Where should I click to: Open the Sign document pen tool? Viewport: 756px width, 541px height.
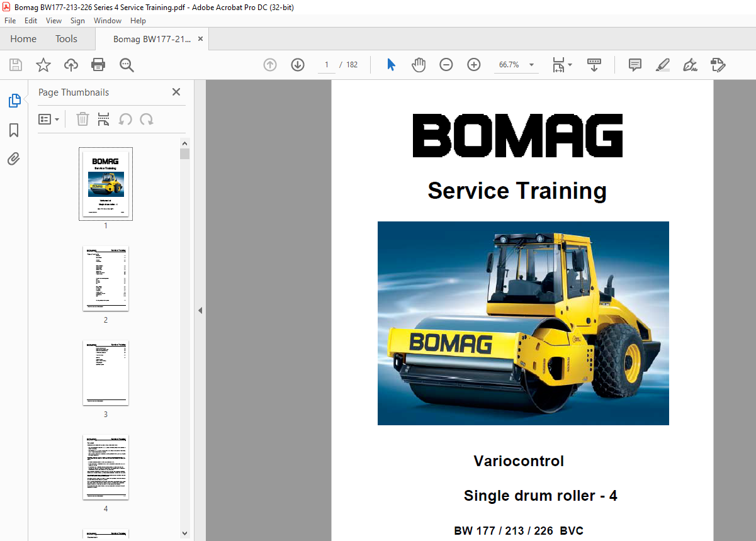[x=691, y=65]
